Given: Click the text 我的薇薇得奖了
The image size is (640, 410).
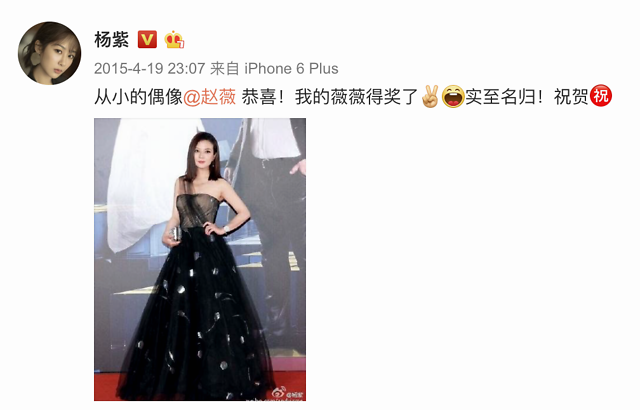Looking at the screenshot, I should 357,97.
